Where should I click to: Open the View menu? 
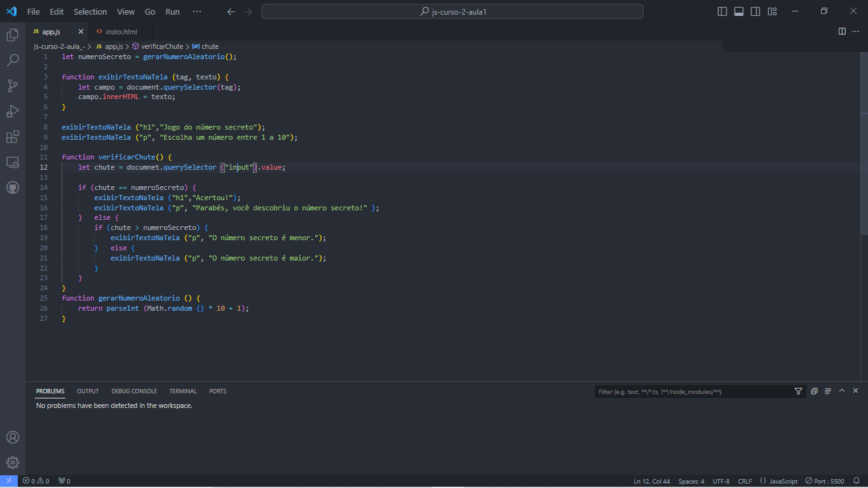click(x=126, y=11)
